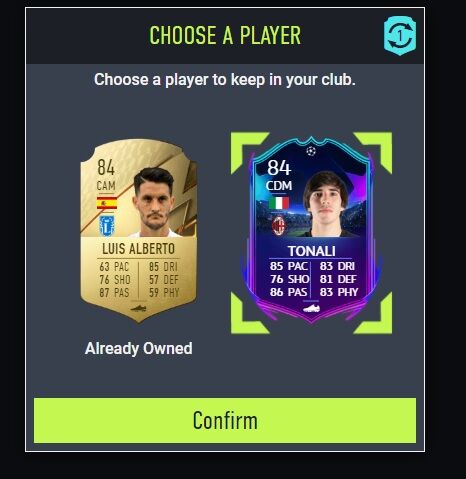Click the TONALI name on the card
This screenshot has width=466, height=479.
pyautogui.click(x=312, y=251)
